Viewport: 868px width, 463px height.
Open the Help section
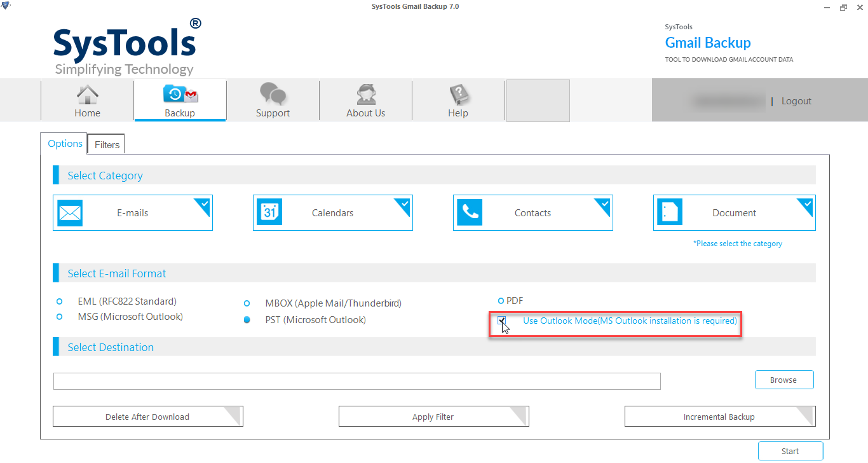click(458, 100)
